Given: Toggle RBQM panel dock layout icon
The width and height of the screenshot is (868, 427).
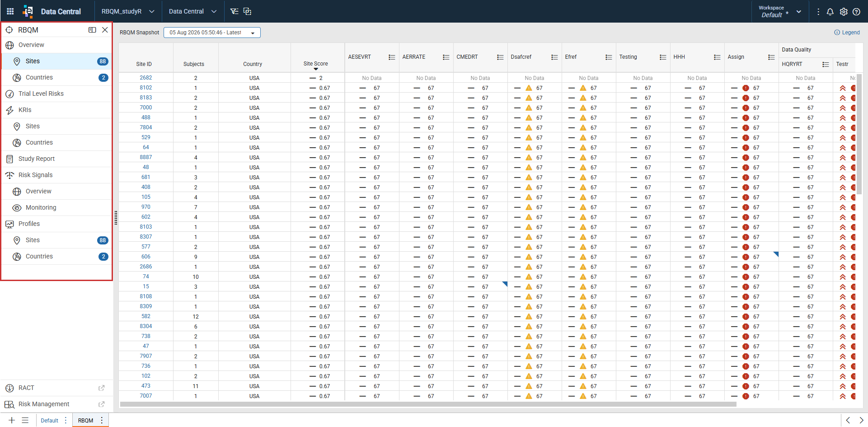Looking at the screenshot, I should (x=92, y=30).
